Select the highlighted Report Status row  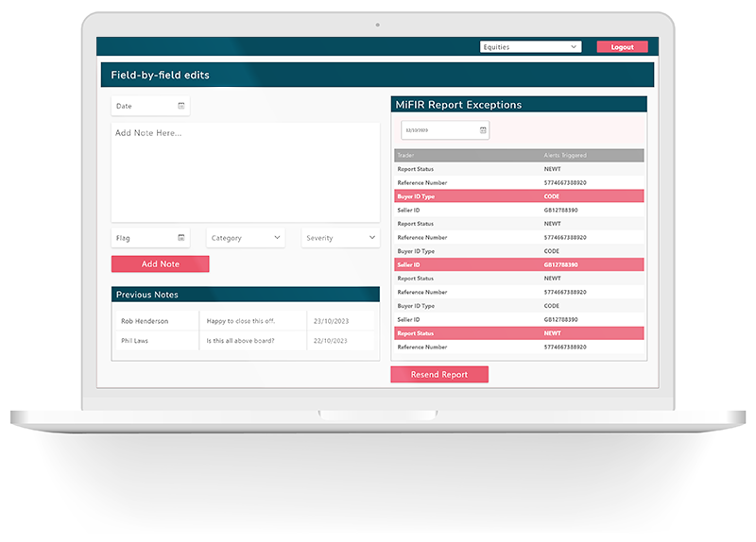[x=519, y=333]
